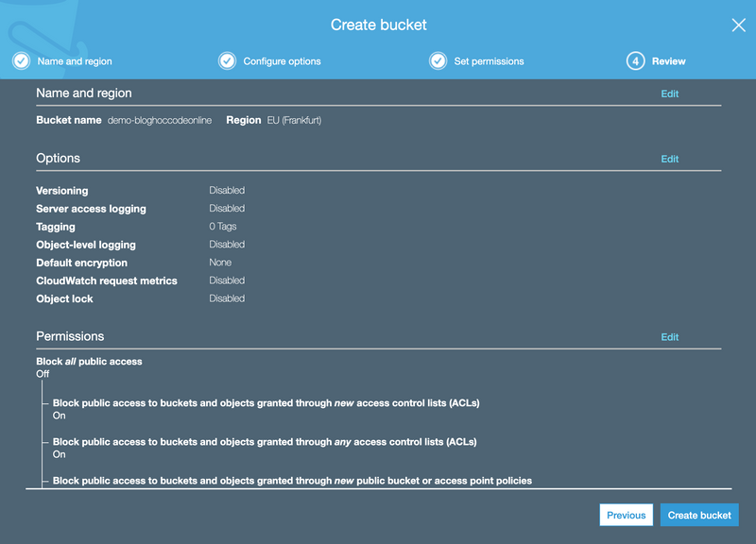Go to the Name and region step

click(x=75, y=61)
